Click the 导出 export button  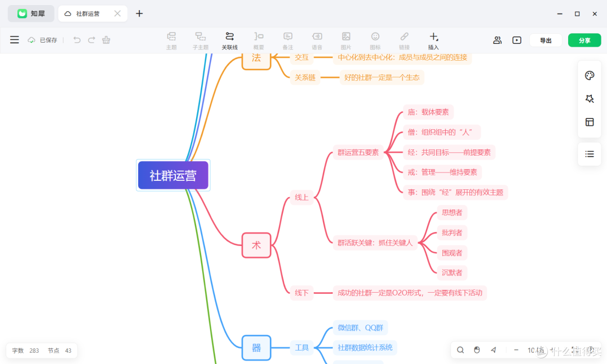546,40
